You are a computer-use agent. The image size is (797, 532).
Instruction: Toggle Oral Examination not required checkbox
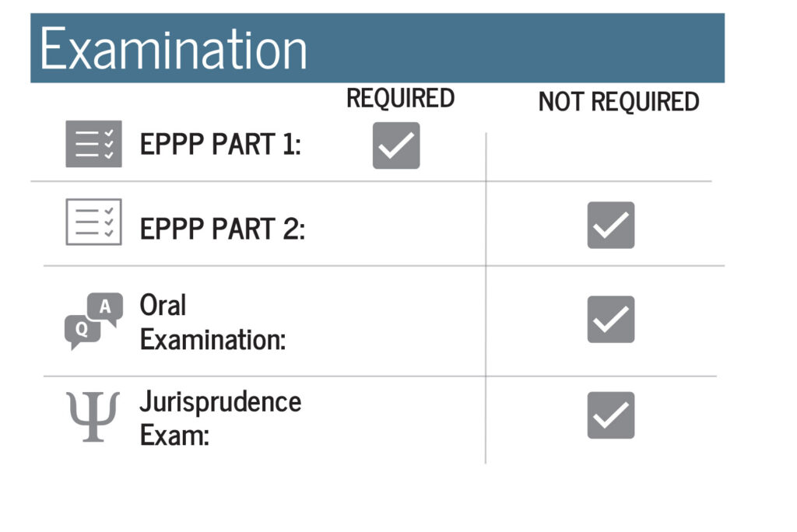(610, 320)
